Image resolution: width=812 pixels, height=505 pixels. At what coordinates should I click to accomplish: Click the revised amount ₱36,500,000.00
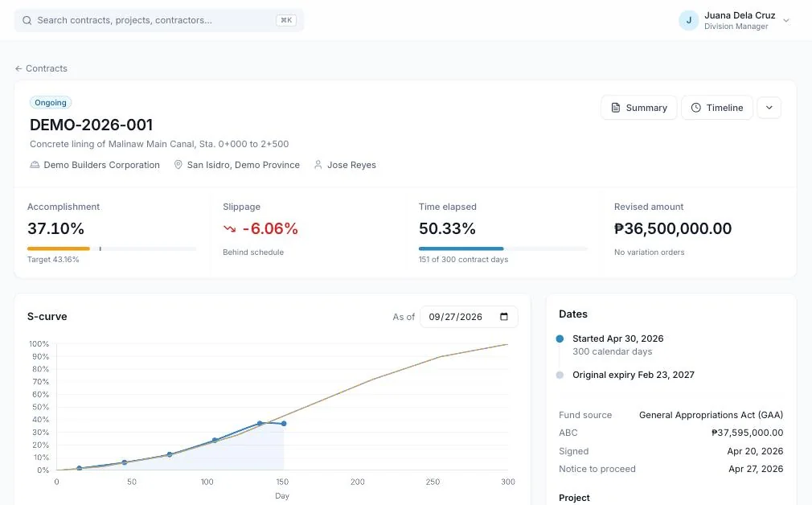673,228
